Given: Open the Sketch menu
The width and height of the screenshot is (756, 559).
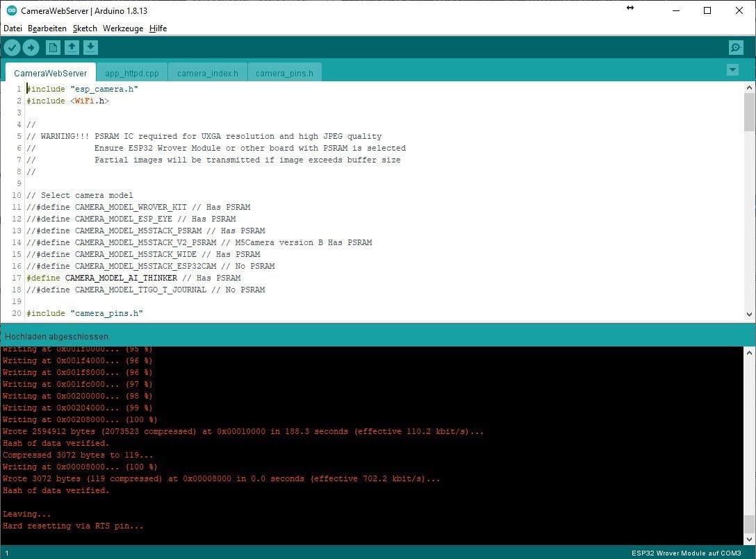Looking at the screenshot, I should point(85,28).
